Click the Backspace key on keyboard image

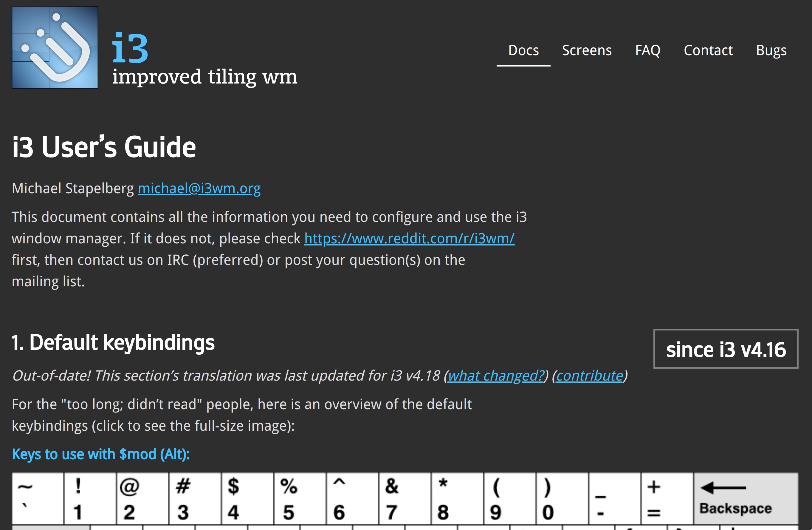click(746, 499)
